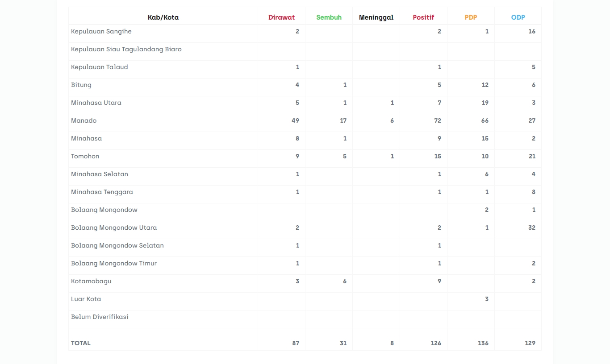Click Luar Kota's PDP value 3
The width and height of the screenshot is (610, 364).
(487, 299)
